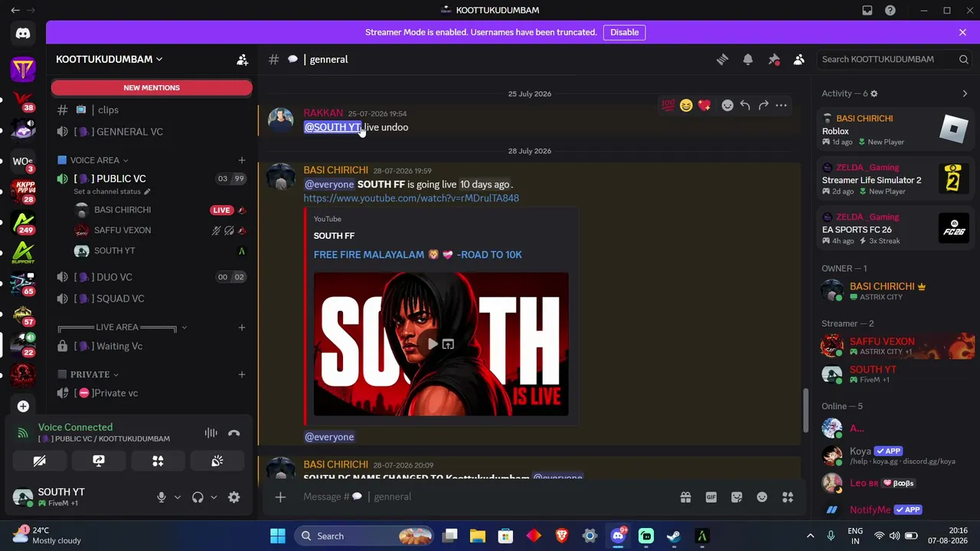Open User Settings gear icon
This screenshot has height=551, width=980.
click(234, 497)
